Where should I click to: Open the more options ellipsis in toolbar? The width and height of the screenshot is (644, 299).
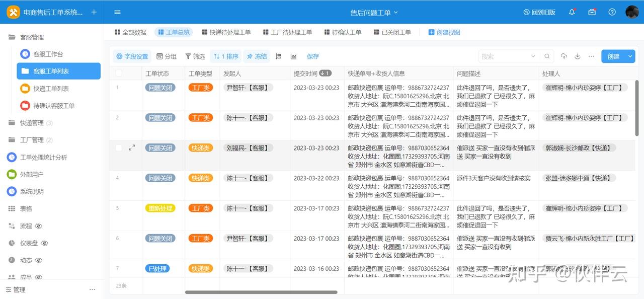coord(591,56)
